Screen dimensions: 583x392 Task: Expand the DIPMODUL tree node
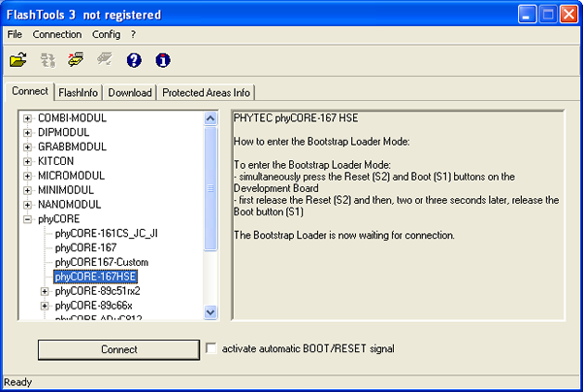click(27, 133)
